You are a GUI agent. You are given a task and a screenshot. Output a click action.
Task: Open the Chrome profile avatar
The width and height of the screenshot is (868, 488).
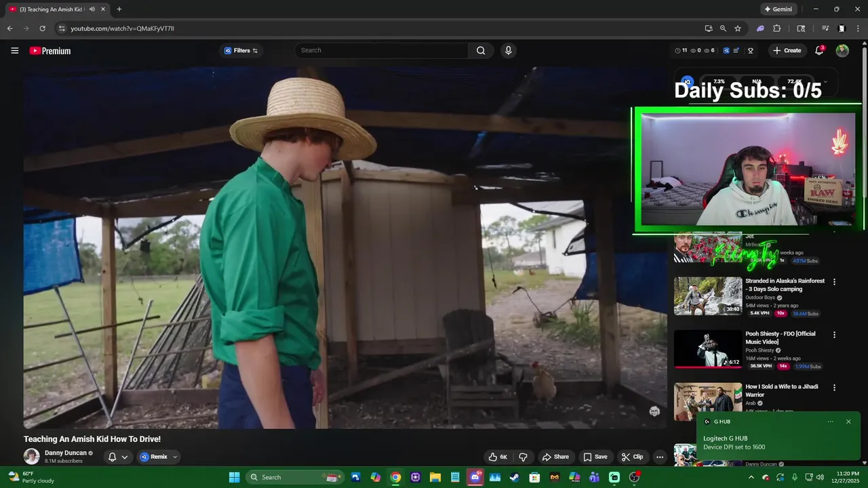click(x=842, y=28)
